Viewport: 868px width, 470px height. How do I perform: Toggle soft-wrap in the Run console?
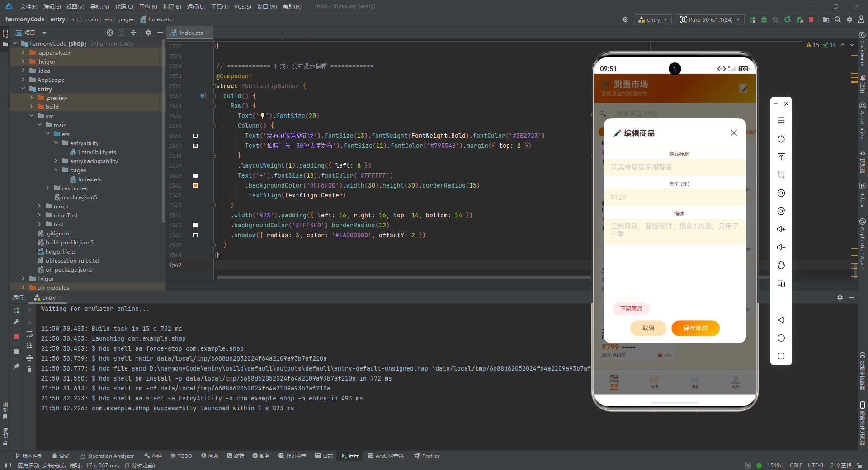pos(29,334)
